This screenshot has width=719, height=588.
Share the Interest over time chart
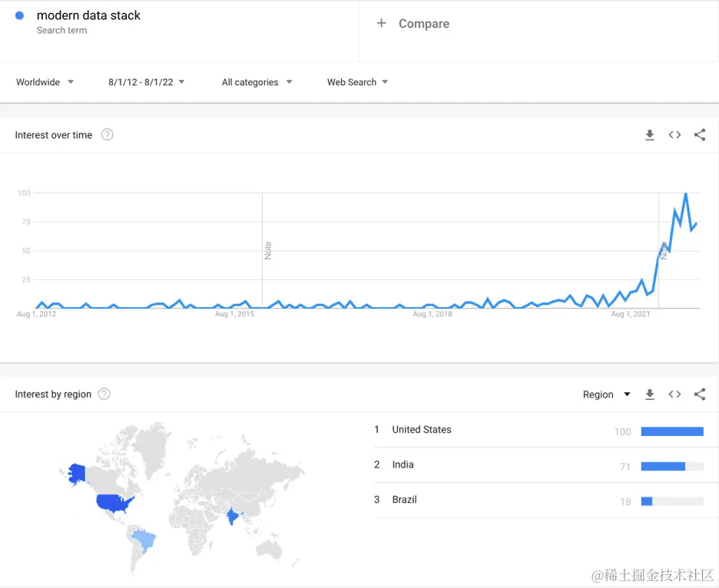700,135
